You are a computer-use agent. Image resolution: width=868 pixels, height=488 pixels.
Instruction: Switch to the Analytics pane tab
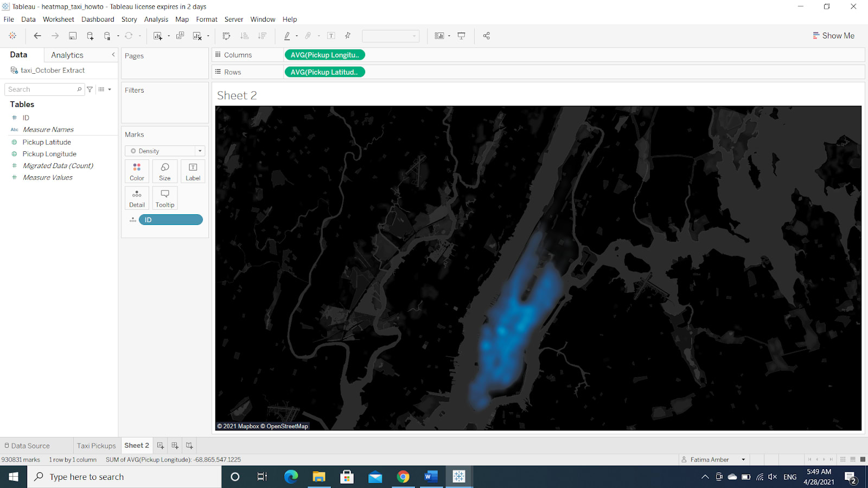67,55
